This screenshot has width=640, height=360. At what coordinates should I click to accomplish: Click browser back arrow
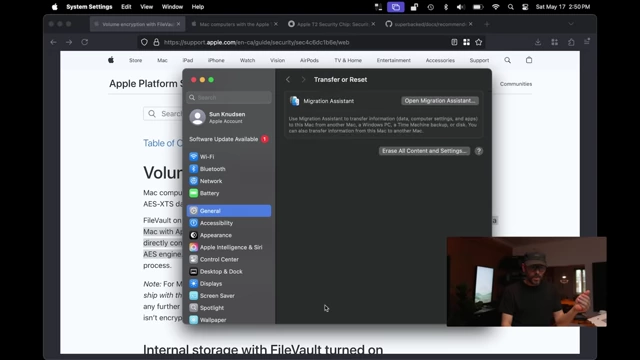point(53,42)
